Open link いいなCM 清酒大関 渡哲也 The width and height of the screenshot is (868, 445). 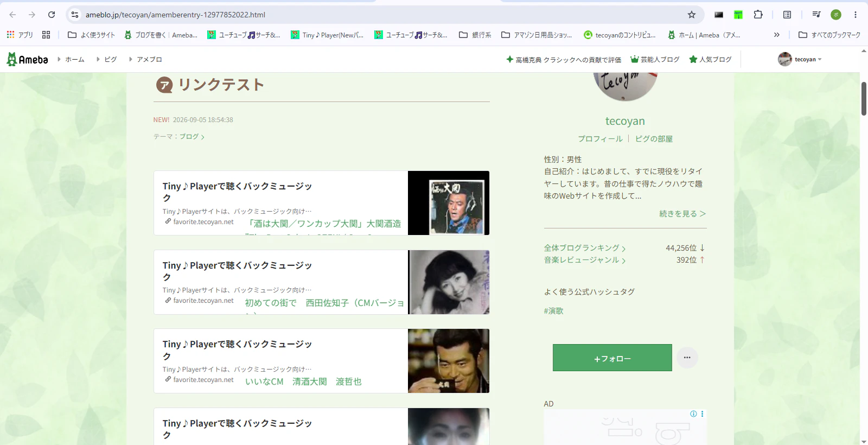pyautogui.click(x=303, y=382)
